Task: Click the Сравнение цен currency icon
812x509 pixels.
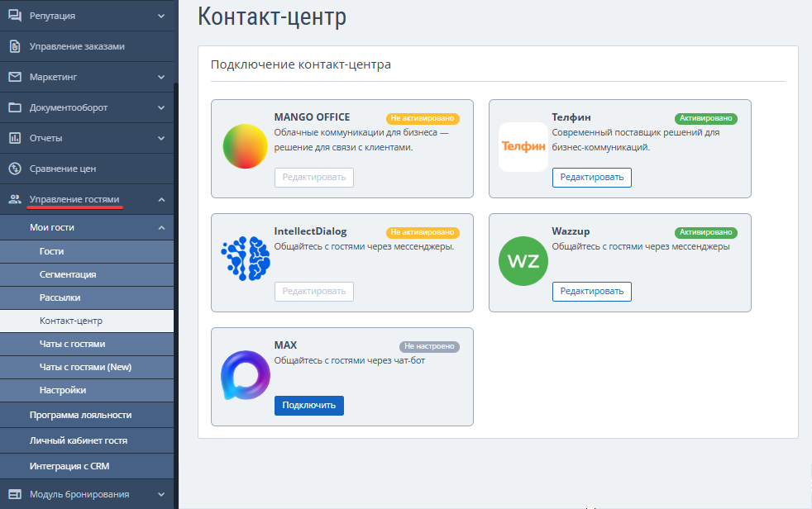Action: [x=15, y=169]
